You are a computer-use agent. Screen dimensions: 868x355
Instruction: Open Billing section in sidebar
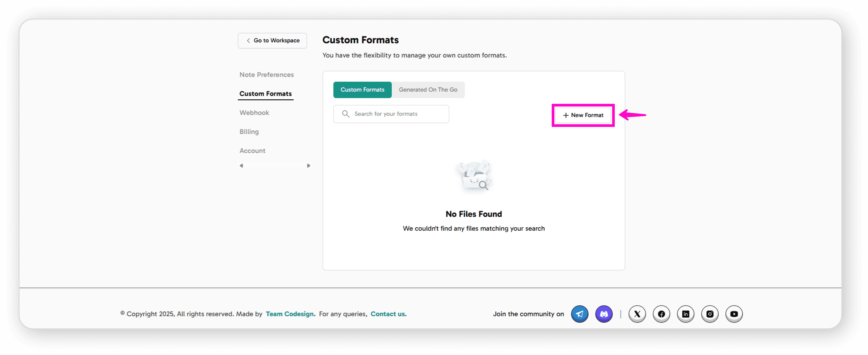tap(249, 132)
